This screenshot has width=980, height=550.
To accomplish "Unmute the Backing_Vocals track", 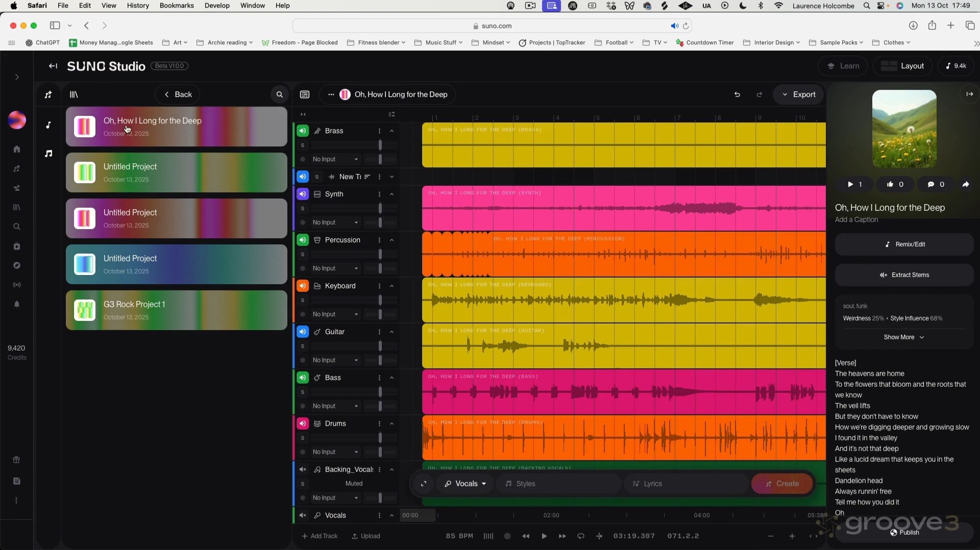I will [303, 469].
